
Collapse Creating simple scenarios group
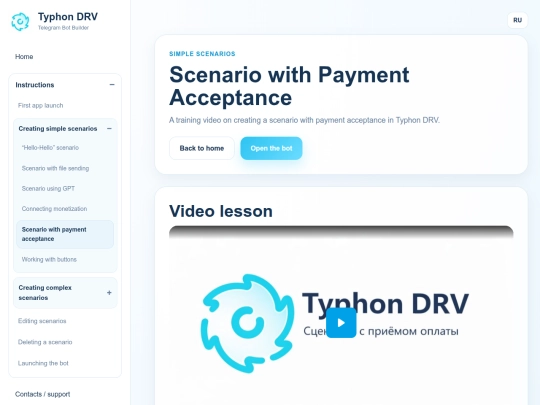[x=65, y=128]
